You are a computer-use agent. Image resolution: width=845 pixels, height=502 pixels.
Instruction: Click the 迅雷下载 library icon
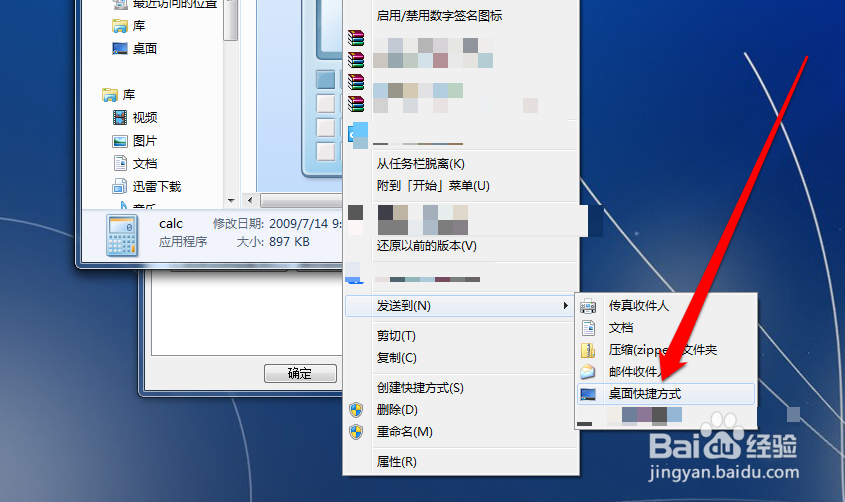tap(120, 186)
